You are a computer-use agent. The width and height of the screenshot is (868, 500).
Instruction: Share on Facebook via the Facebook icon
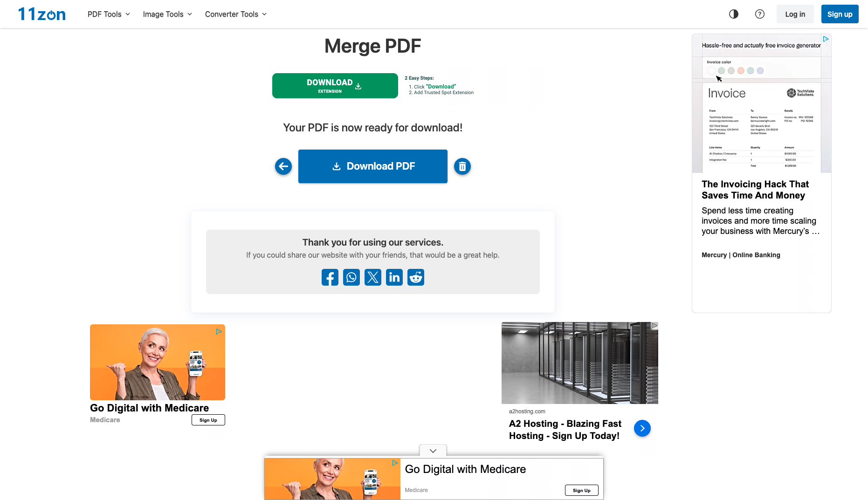(330, 277)
